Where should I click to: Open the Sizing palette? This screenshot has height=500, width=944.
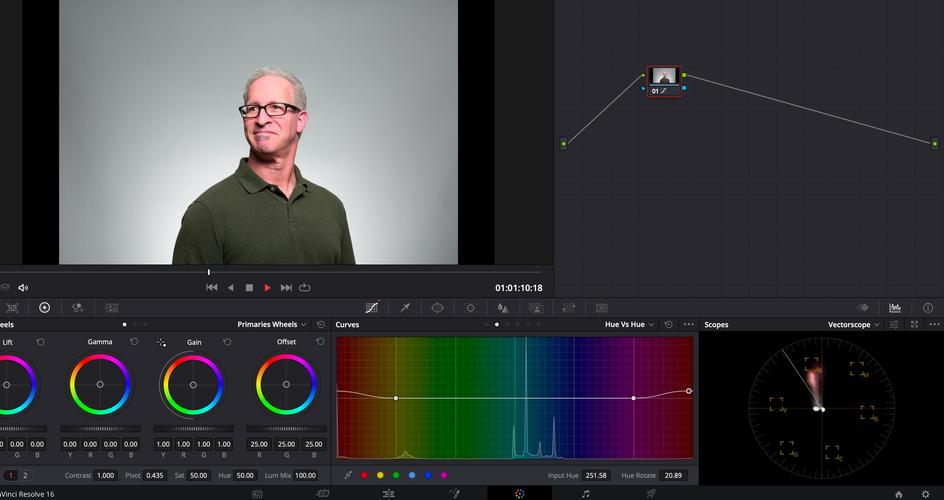[x=568, y=307]
